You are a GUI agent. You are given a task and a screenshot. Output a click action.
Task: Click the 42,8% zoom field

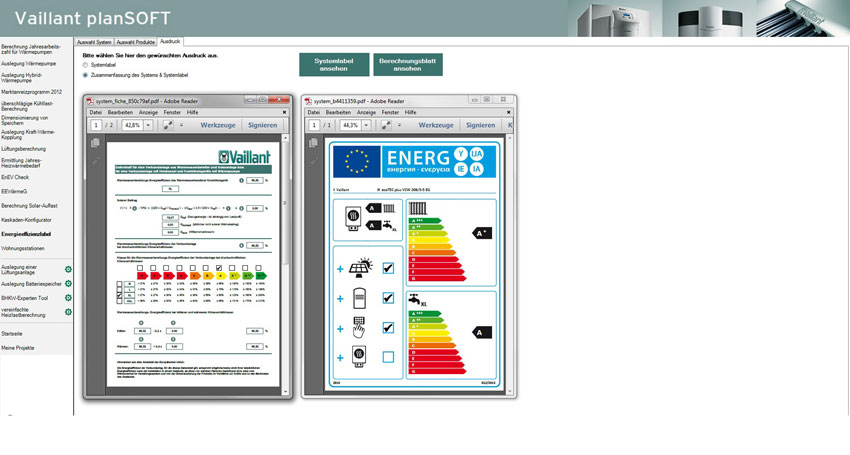(132, 125)
